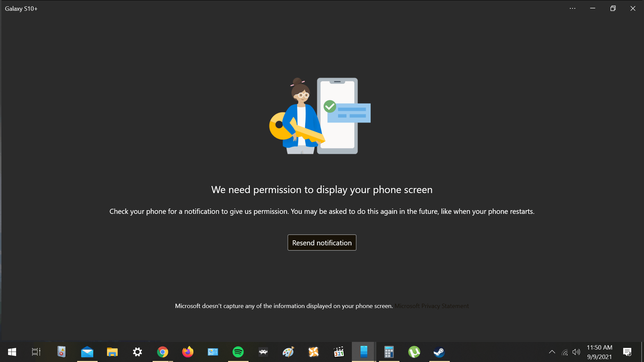Open Calculator from the taskbar

pyautogui.click(x=389, y=352)
